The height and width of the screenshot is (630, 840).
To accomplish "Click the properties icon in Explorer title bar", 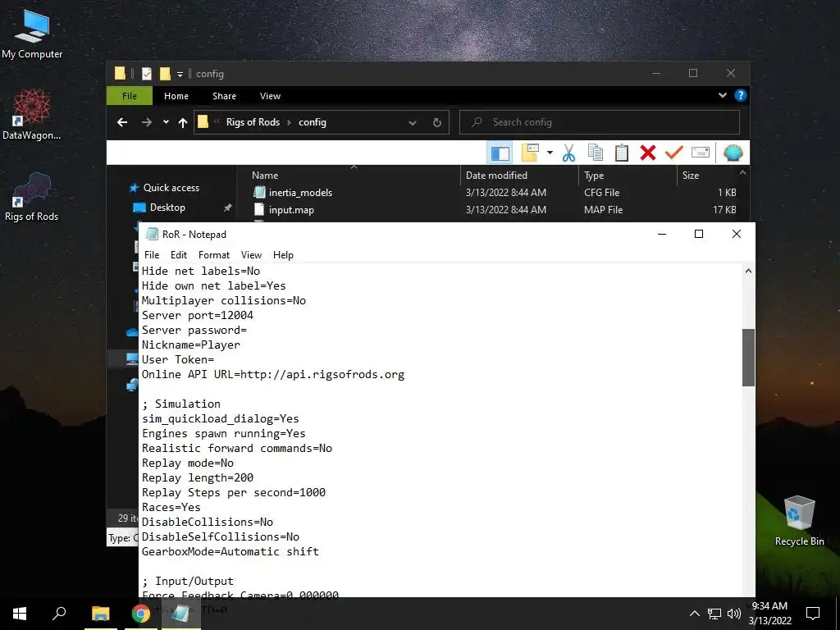I will tap(147, 74).
